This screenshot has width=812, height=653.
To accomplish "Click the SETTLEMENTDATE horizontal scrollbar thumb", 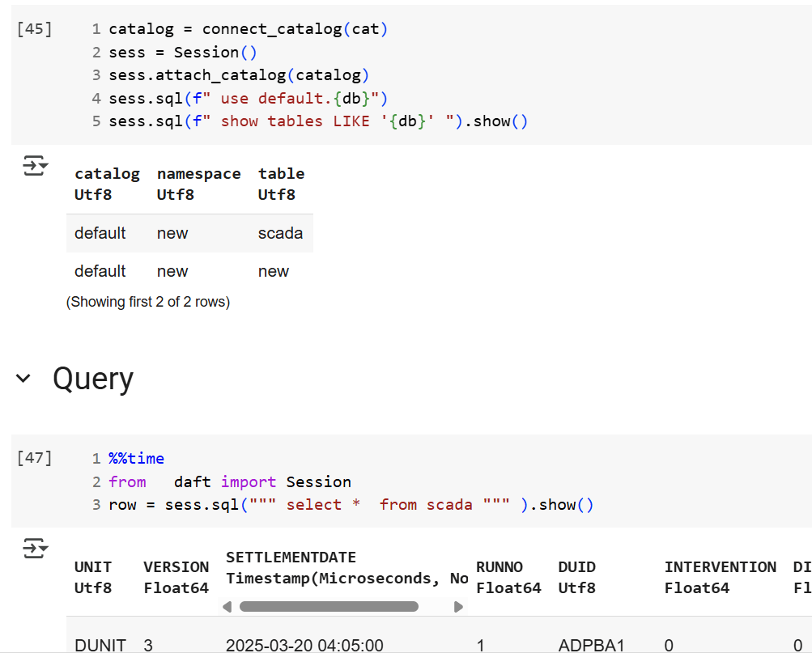I will coord(329,607).
